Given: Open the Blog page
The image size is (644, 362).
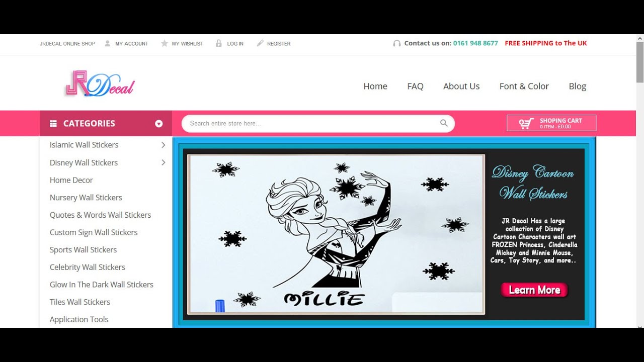Looking at the screenshot, I should point(577,86).
